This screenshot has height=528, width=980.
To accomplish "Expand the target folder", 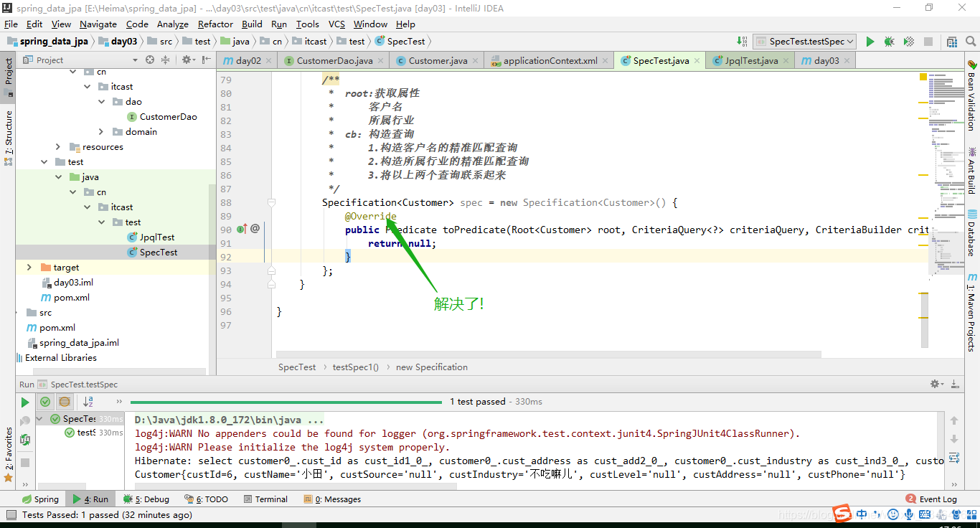I will click(x=29, y=268).
